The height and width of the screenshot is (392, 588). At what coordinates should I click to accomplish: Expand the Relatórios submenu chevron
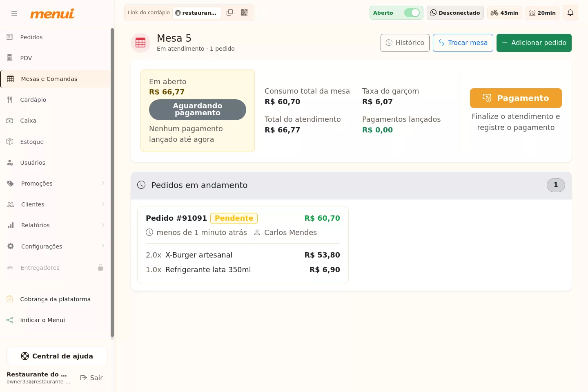(103, 225)
